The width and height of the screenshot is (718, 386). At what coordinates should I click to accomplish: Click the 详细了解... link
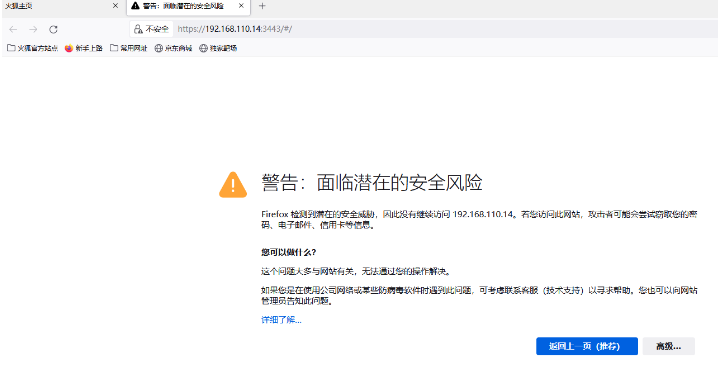pos(281,320)
